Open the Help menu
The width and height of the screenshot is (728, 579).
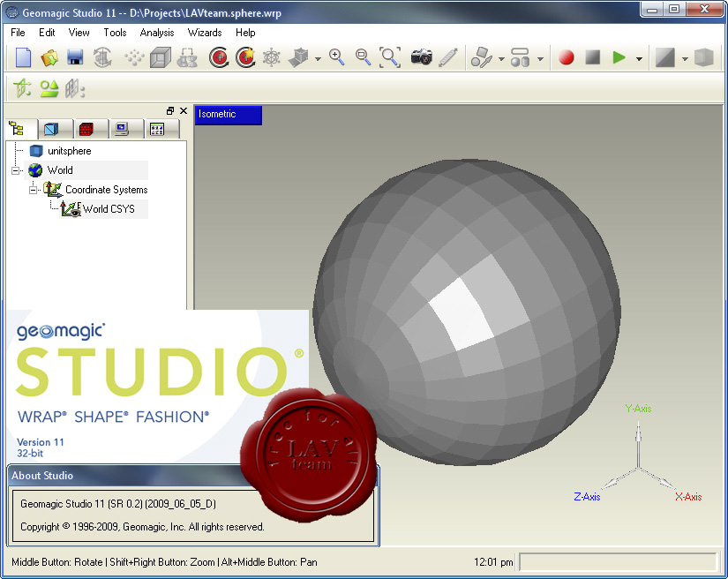coord(245,33)
